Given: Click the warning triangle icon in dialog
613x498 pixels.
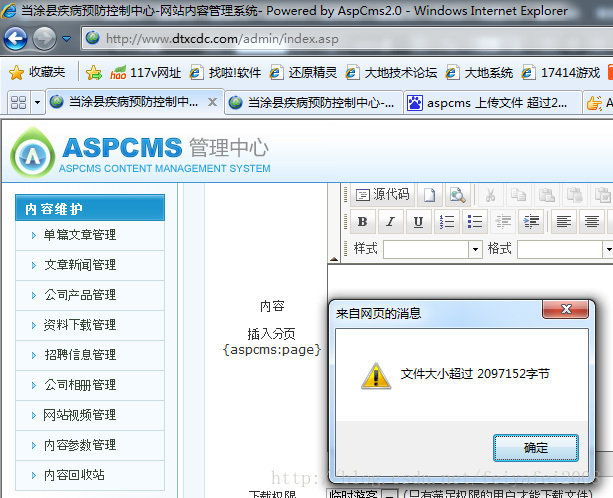Looking at the screenshot, I should [376, 376].
